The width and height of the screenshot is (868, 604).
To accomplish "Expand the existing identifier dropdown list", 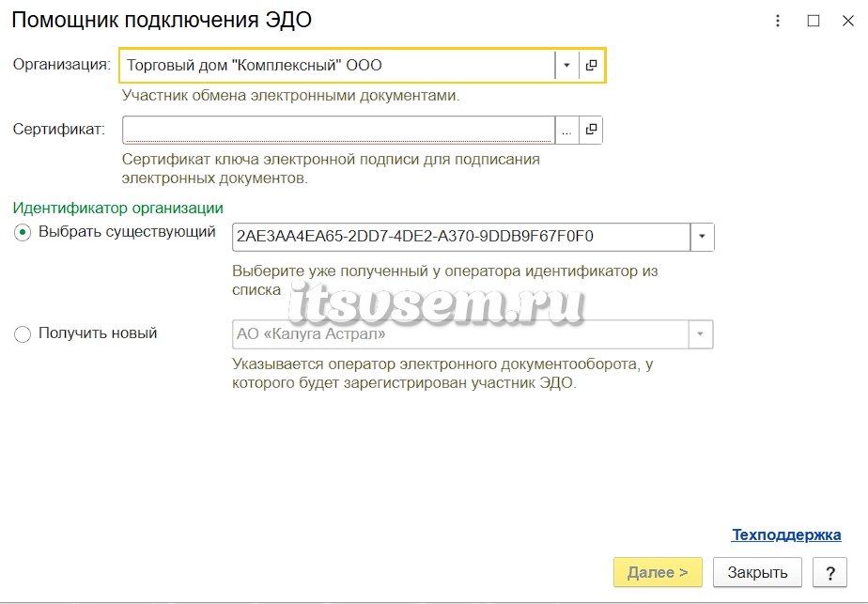I will click(x=702, y=237).
